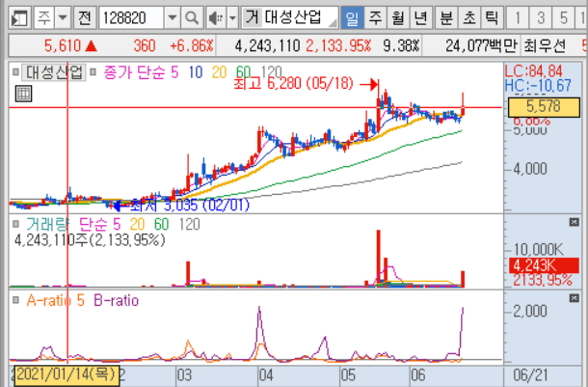This screenshot has height=387, width=588.
Task: Click the 5-day moving average label
Action: point(174,72)
